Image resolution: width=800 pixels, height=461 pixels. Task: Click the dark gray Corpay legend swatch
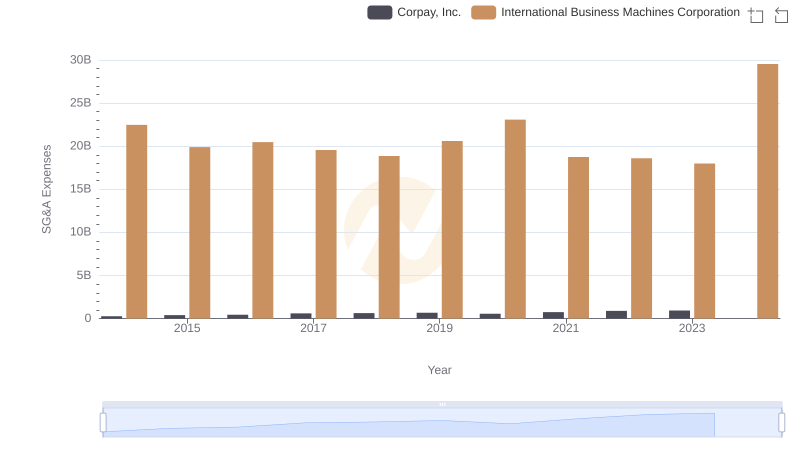tap(380, 12)
